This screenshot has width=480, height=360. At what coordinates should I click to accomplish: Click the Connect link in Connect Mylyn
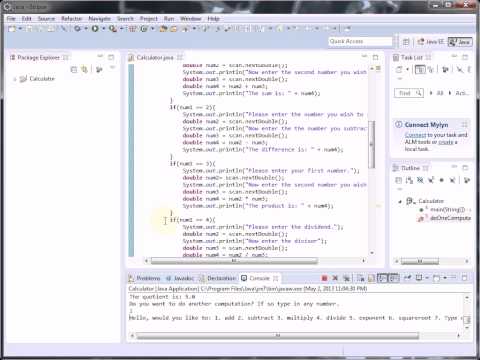tap(415, 135)
